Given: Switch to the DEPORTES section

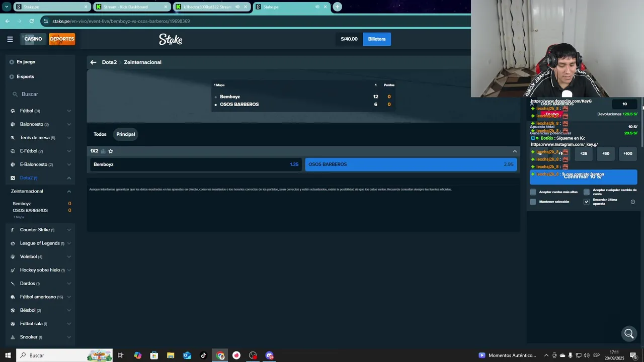Looking at the screenshot, I should coord(62,39).
